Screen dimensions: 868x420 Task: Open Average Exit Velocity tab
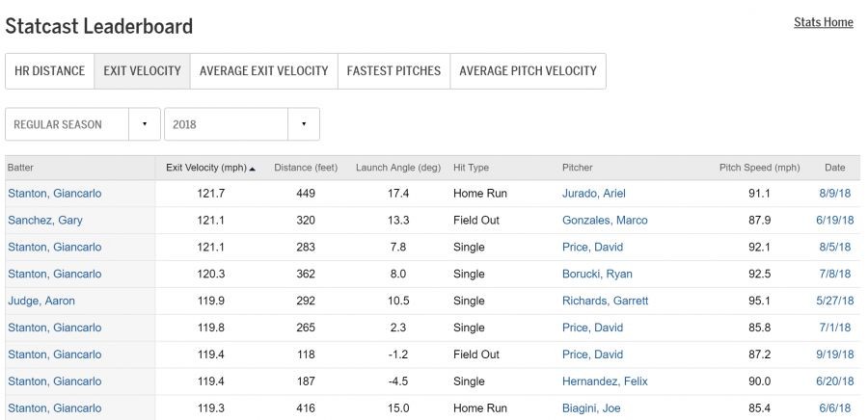pyautogui.click(x=263, y=71)
